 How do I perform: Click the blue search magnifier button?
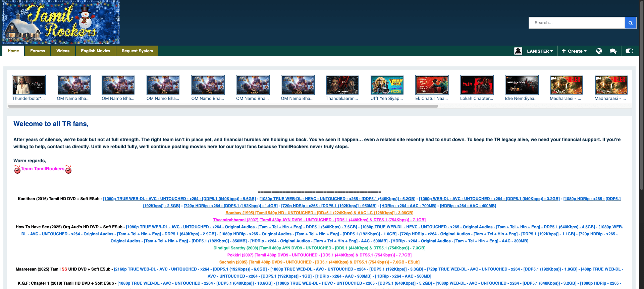[x=630, y=23]
